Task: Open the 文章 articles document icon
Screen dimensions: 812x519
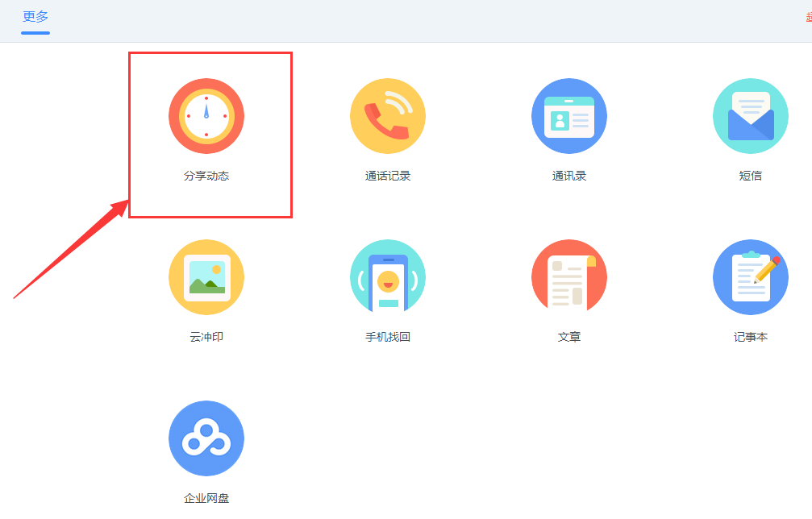Action: tap(569, 276)
